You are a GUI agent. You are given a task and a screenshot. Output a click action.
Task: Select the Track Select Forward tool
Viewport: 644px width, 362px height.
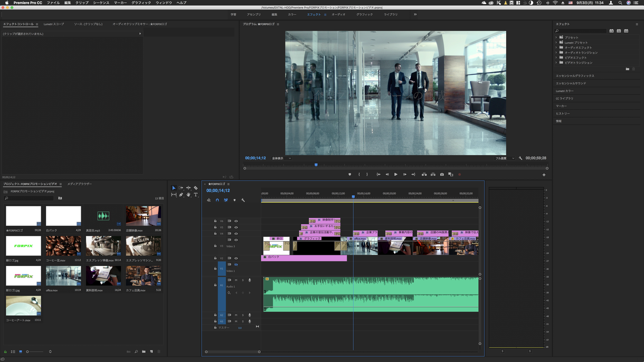[x=181, y=188]
